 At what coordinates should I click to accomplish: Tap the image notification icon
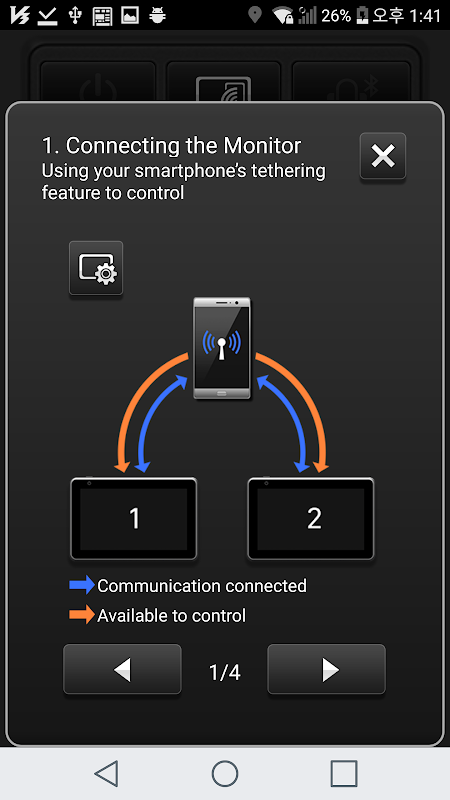[130, 15]
